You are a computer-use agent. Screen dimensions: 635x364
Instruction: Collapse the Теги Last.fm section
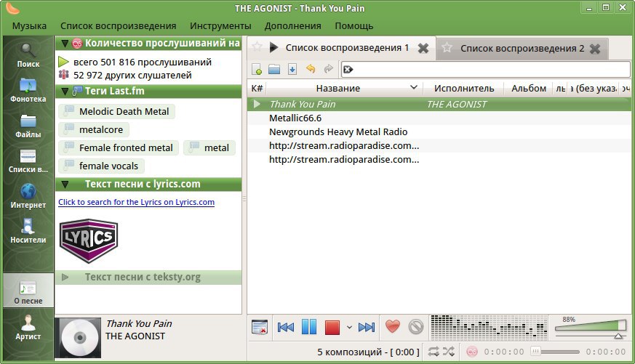(x=65, y=92)
